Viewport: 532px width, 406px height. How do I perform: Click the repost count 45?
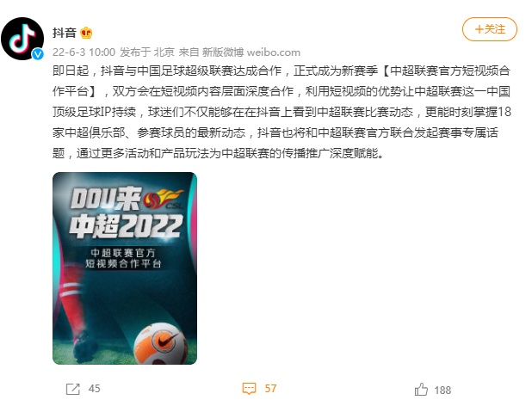(x=95, y=389)
